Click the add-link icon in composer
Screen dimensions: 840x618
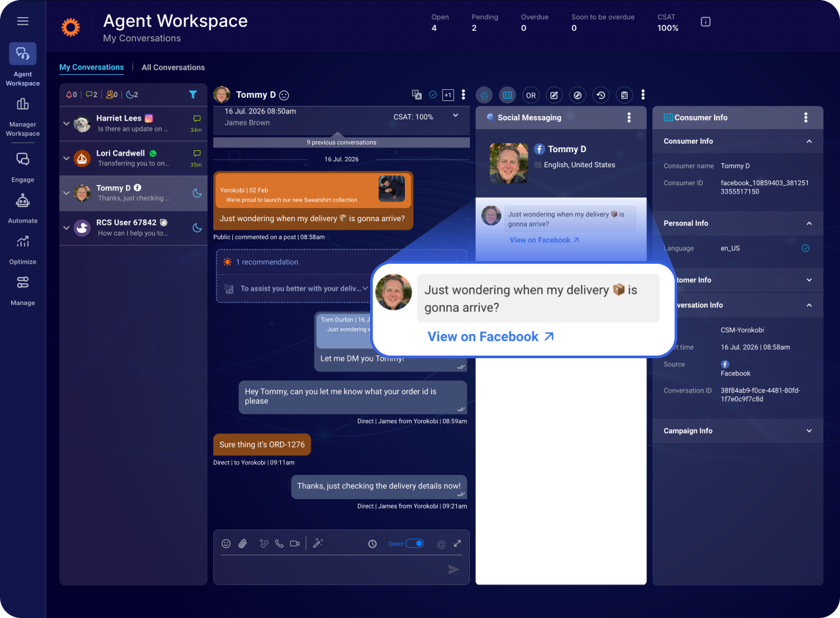tap(264, 543)
